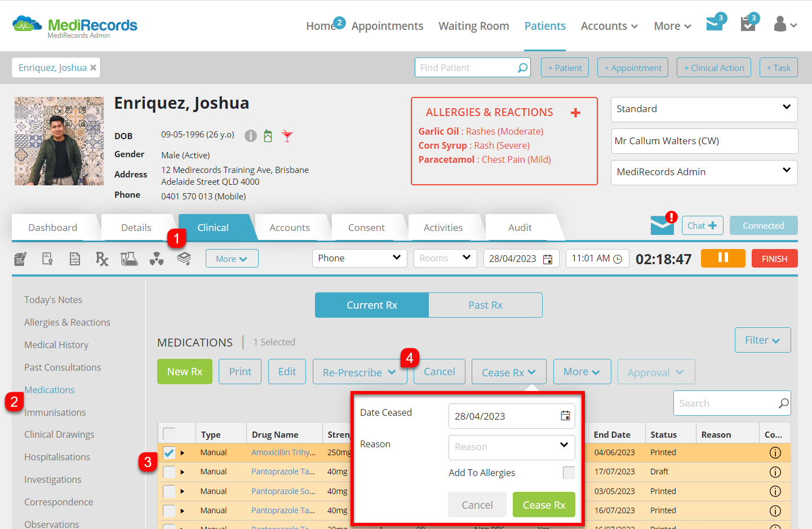The image size is (812, 529).
Task: Open the radiology imaging icon
Action: point(157,259)
